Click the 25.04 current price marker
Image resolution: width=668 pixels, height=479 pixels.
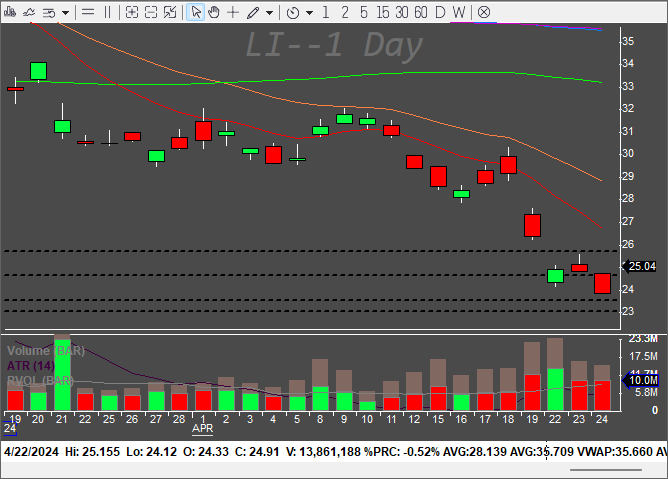coord(639,266)
